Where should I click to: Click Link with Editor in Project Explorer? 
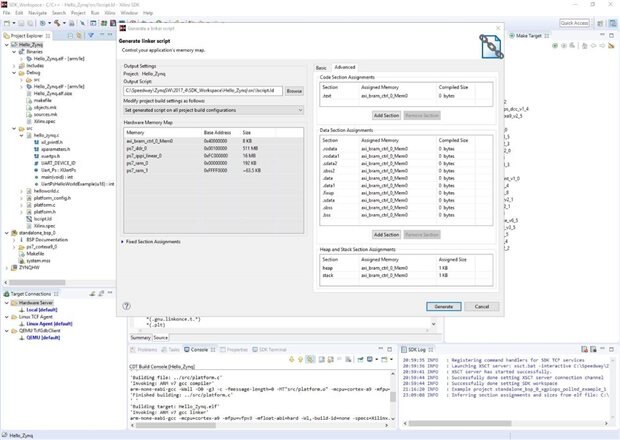(79, 36)
